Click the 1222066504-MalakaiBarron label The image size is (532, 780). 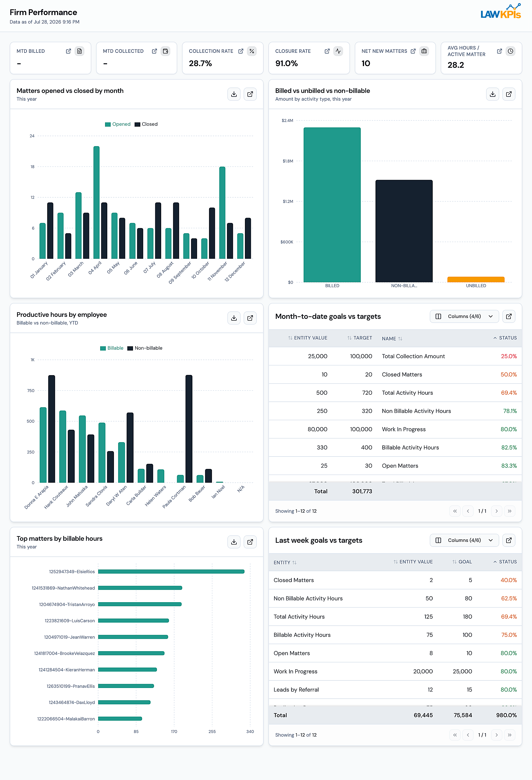(66, 719)
